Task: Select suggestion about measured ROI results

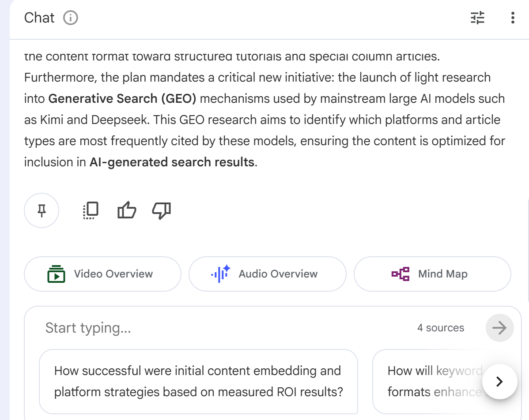Action: pyautogui.click(x=198, y=382)
